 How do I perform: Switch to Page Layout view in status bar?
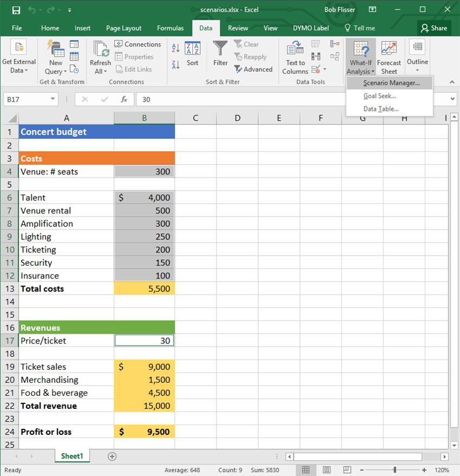click(x=326, y=470)
